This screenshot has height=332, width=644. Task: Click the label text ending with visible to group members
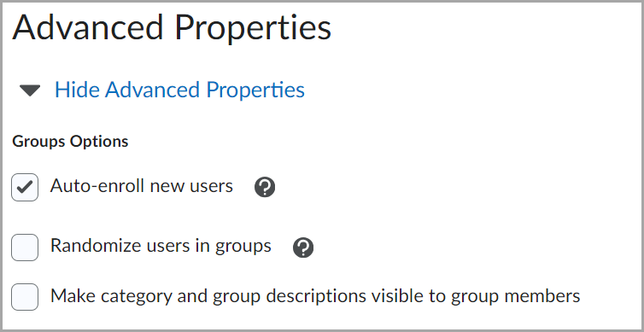315,295
